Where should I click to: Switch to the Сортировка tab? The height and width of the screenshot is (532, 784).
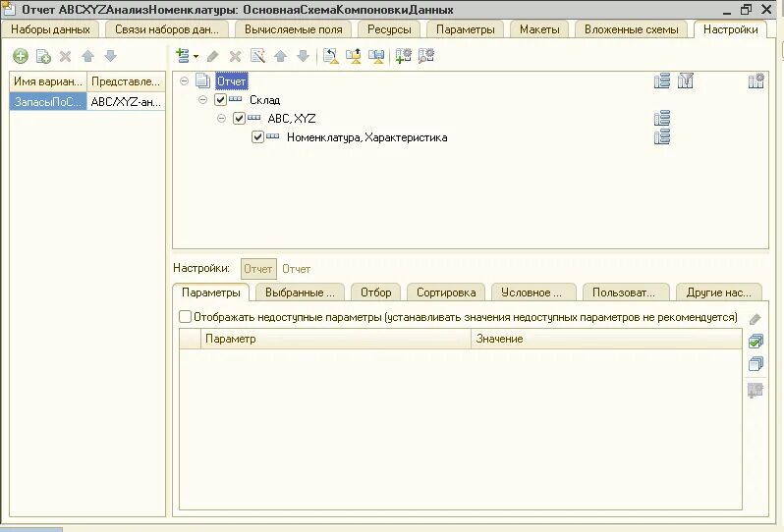446,293
